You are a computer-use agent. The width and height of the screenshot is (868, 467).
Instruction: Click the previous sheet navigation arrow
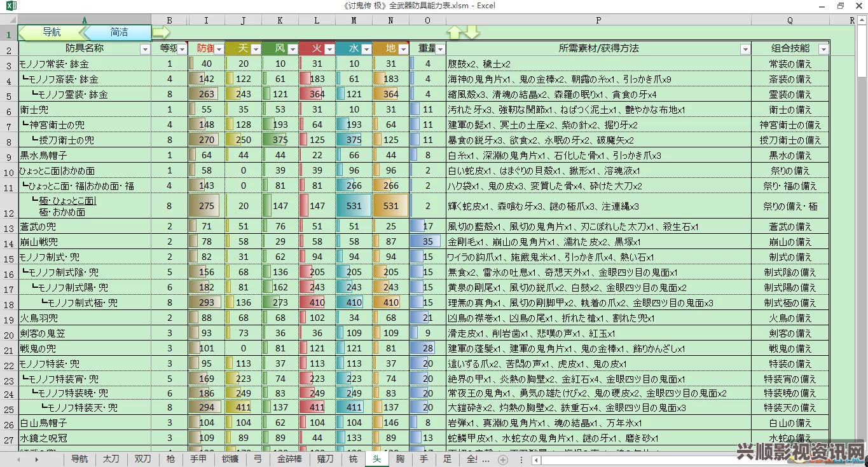[x=19, y=459]
